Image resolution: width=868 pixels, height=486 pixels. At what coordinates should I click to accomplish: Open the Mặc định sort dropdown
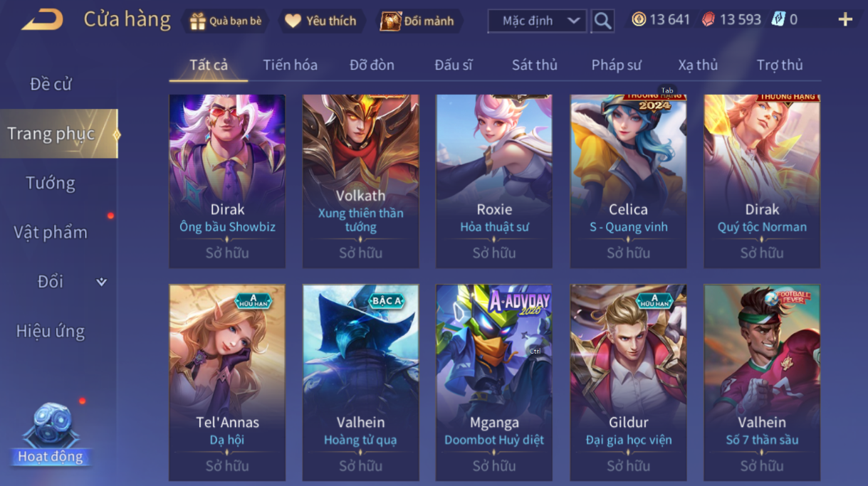click(x=538, y=21)
